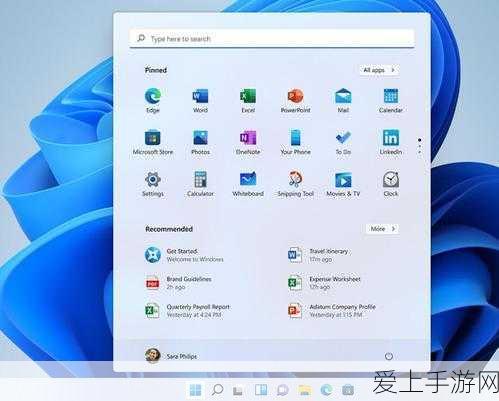Screen dimensions: 499x401
Task: Open the To Do app
Action: pyautogui.click(x=343, y=142)
